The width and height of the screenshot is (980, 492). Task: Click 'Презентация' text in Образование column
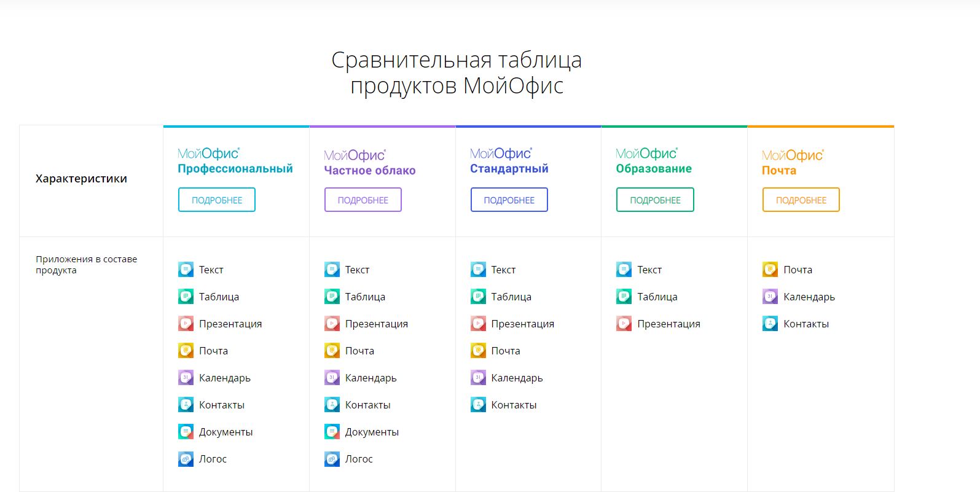[x=668, y=324]
